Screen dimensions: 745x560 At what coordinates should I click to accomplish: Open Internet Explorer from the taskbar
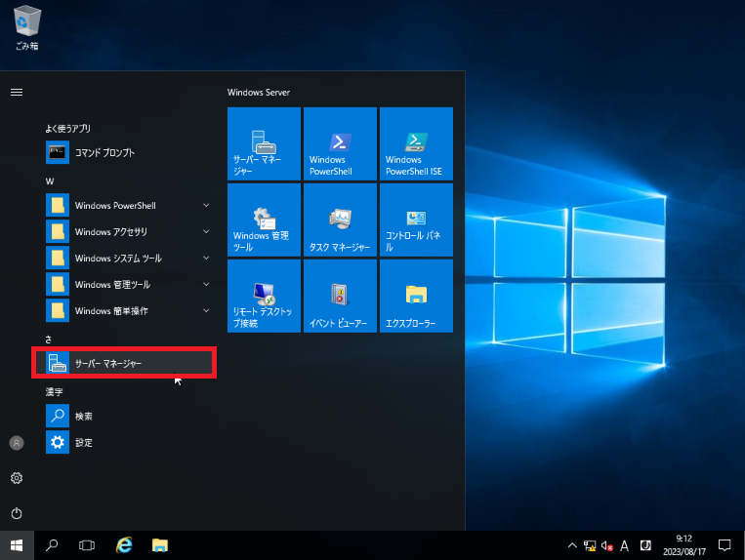point(124,544)
